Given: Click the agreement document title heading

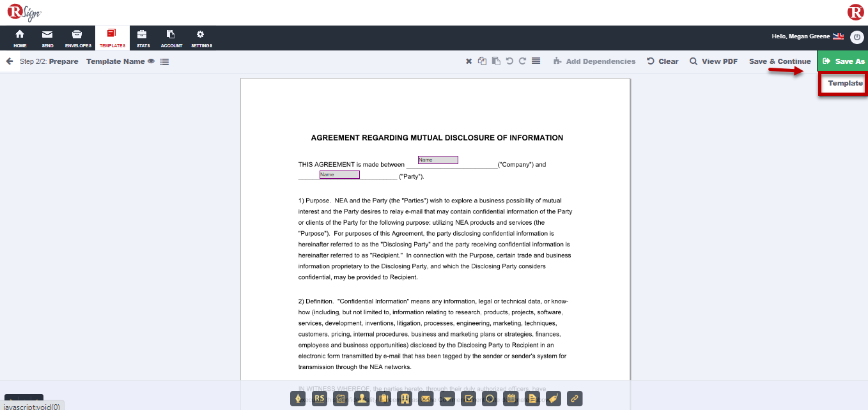Looking at the screenshot, I should tap(437, 138).
